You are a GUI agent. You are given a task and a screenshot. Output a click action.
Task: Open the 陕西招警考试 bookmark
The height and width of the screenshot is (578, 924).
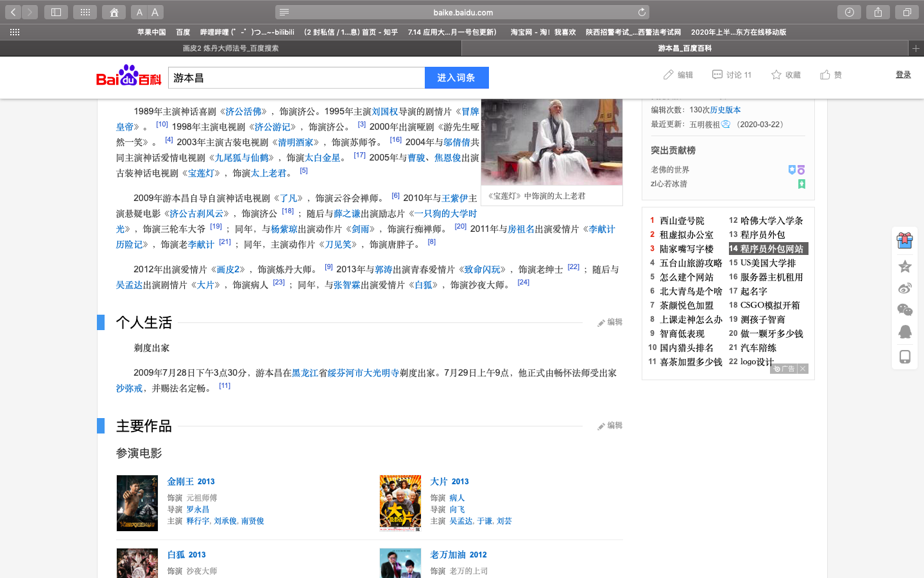click(633, 32)
